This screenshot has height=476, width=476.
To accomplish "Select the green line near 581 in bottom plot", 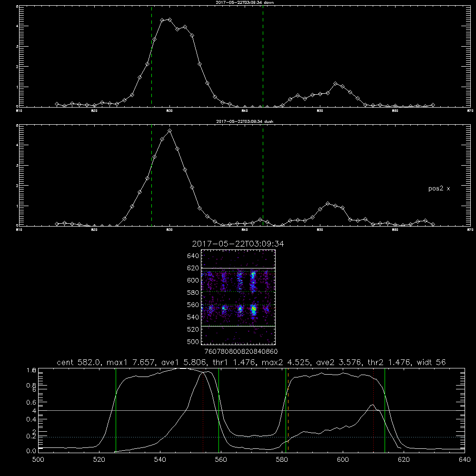I will 286,410.
